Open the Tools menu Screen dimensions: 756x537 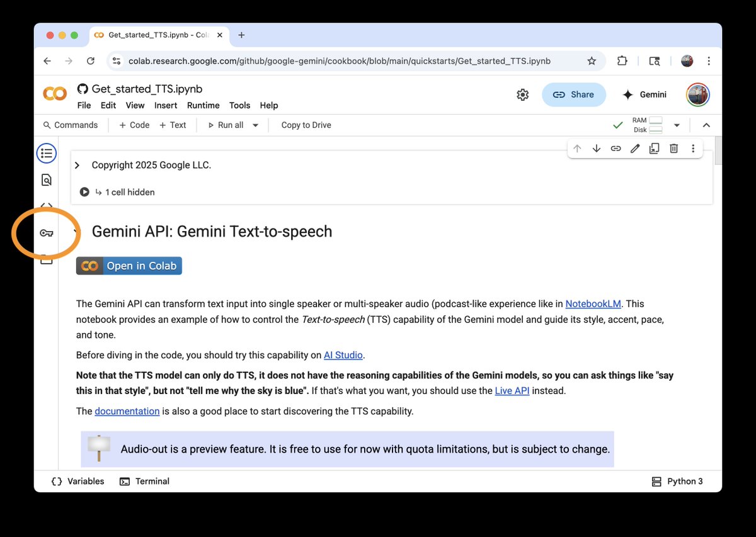[x=239, y=105]
